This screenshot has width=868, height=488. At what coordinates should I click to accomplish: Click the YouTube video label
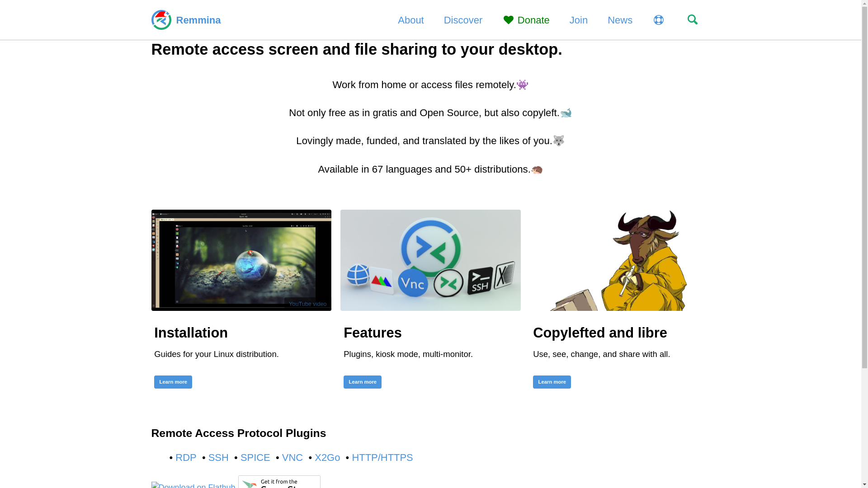[x=307, y=304]
